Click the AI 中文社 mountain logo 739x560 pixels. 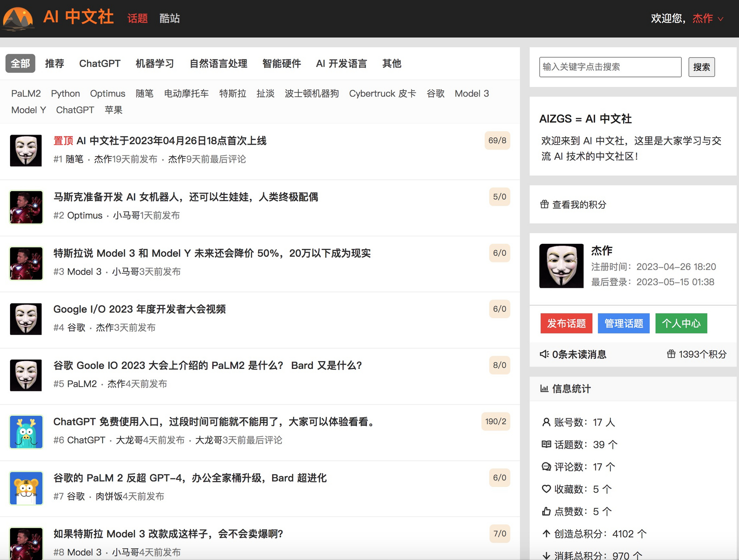click(x=18, y=18)
